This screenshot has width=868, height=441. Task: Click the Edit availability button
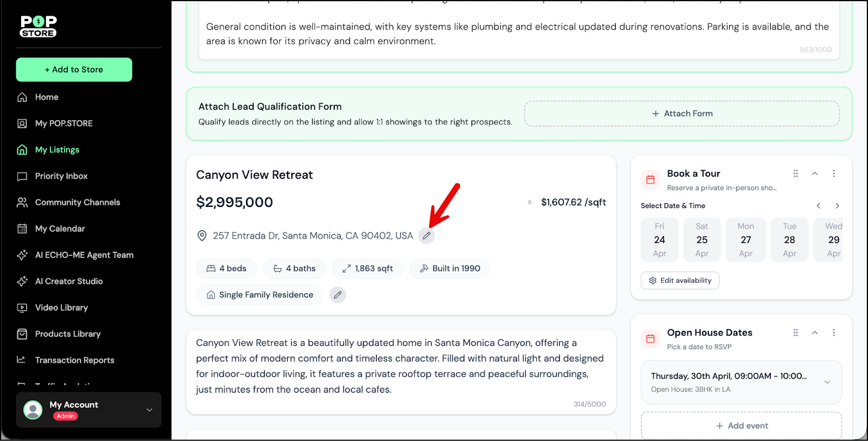680,281
